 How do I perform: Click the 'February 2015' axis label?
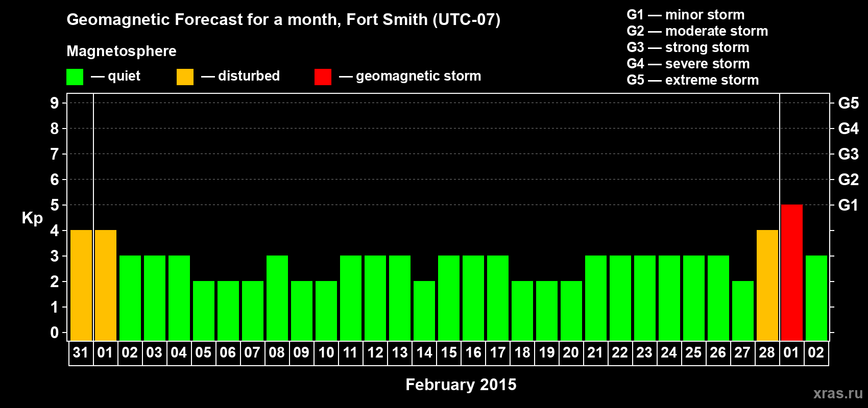click(x=461, y=385)
